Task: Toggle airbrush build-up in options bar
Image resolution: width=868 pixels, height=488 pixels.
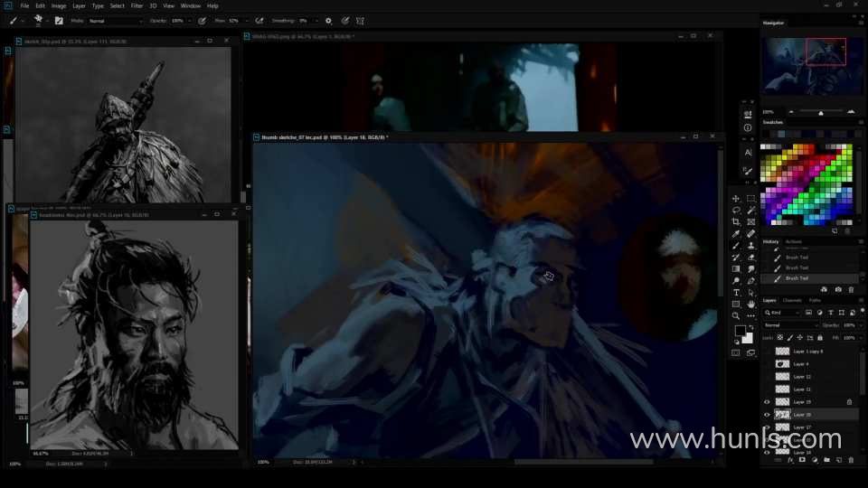Action: point(259,21)
